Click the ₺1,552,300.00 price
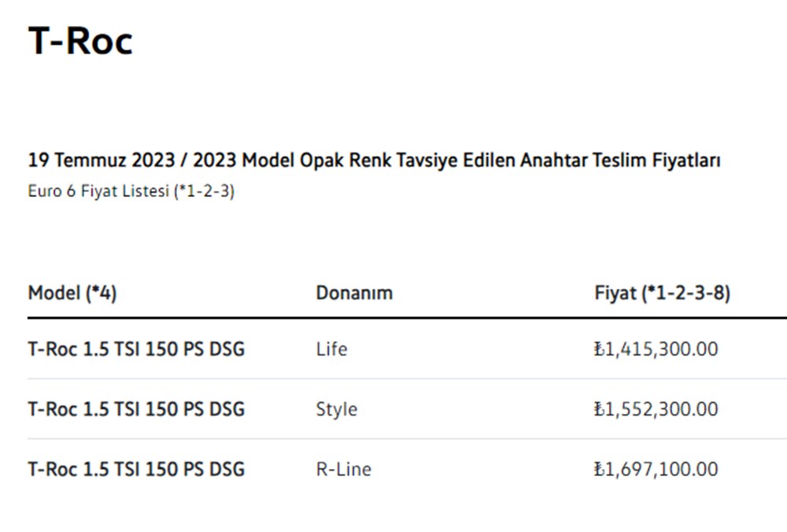 tap(656, 409)
